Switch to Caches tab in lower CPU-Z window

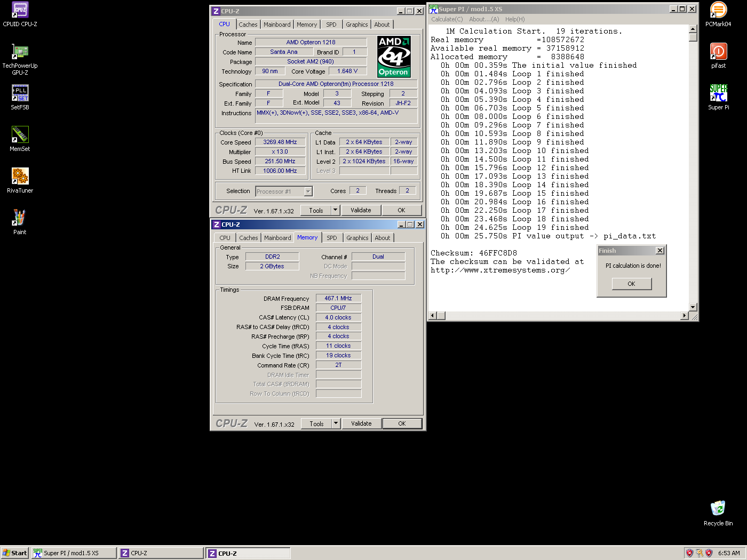(x=249, y=238)
